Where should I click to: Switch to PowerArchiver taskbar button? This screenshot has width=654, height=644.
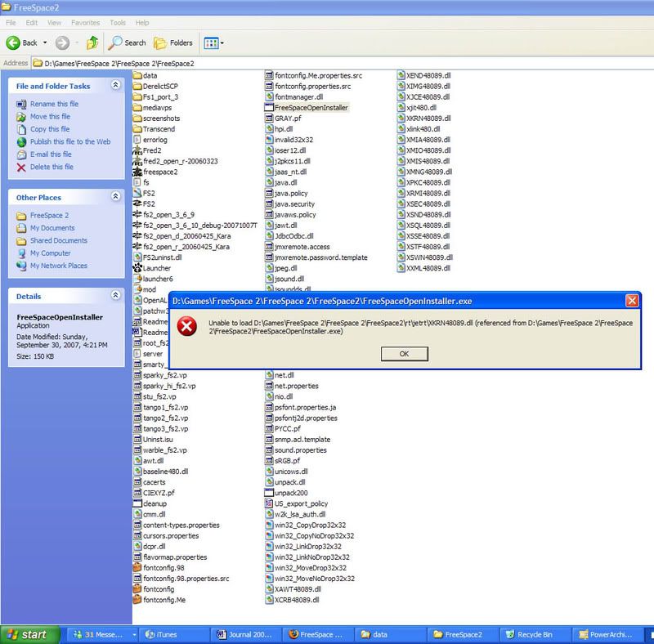click(607, 634)
